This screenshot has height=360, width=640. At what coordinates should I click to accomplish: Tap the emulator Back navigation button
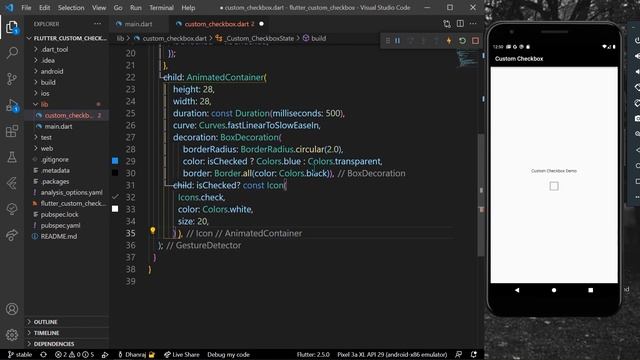click(517, 290)
